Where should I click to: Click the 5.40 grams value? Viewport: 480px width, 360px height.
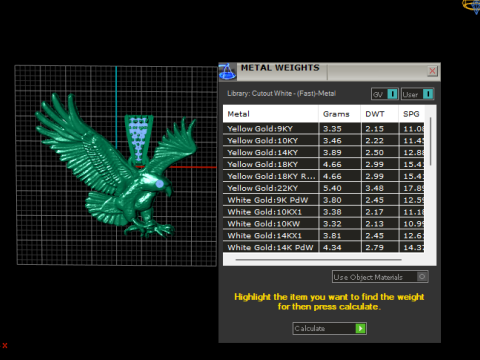point(332,188)
